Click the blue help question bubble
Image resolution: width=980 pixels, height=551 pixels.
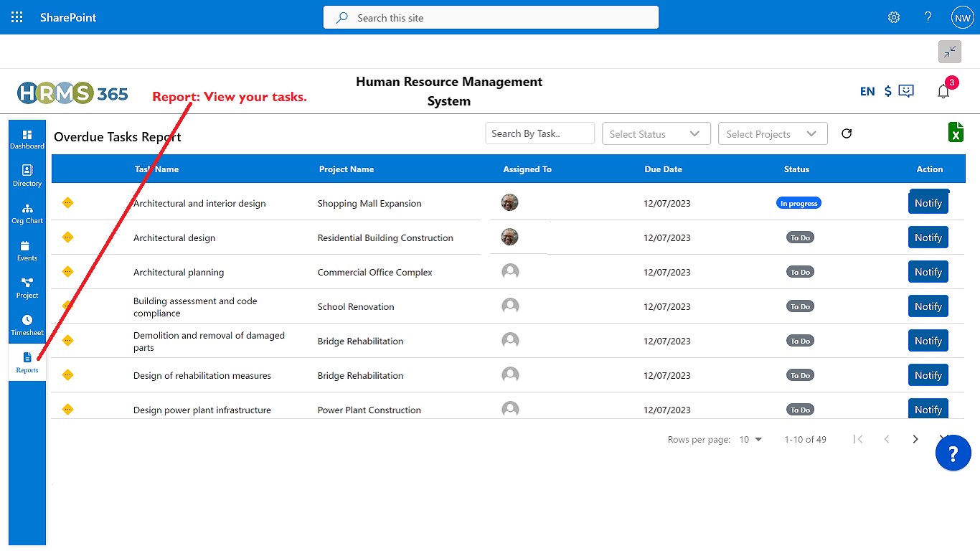coord(953,453)
